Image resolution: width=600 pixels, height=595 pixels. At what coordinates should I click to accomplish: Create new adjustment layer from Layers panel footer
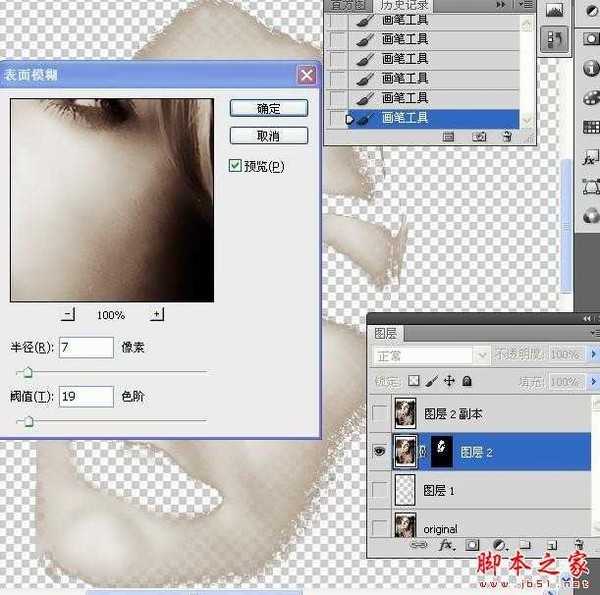tap(497, 546)
